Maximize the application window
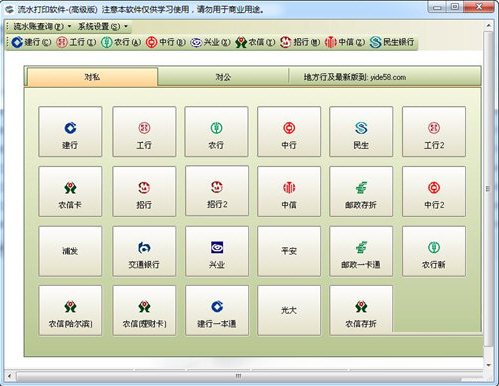 coord(455,7)
